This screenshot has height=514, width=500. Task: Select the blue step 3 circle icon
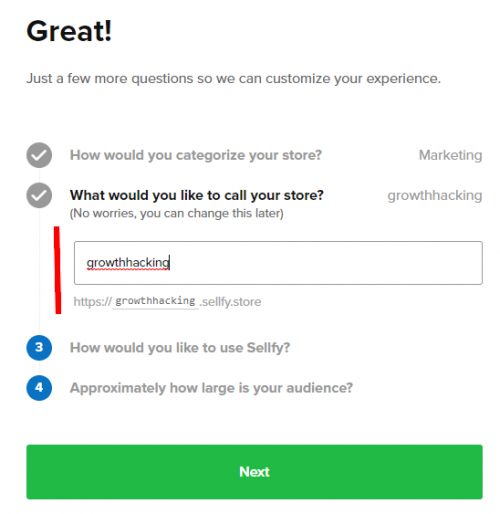(x=39, y=348)
